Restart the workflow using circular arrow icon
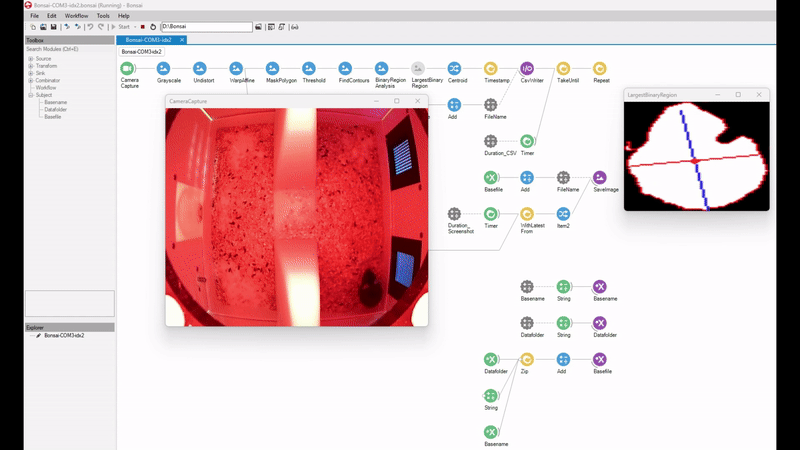The image size is (800, 450). 153,27
